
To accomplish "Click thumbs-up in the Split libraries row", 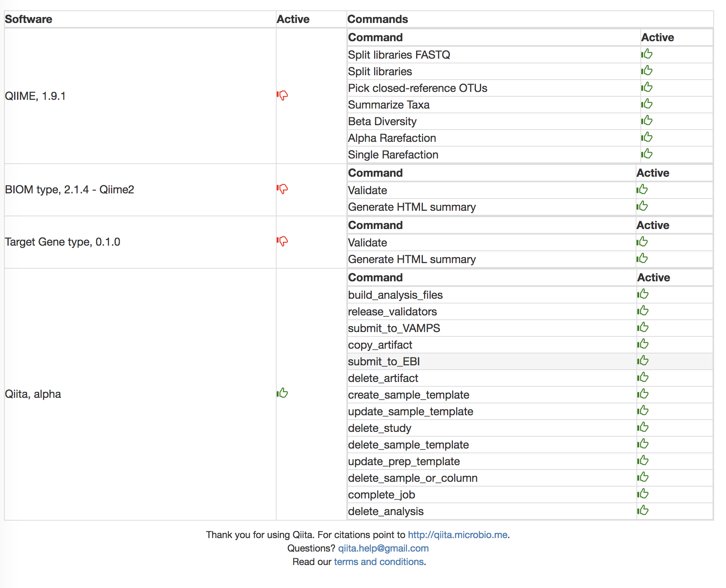I will tap(647, 70).
